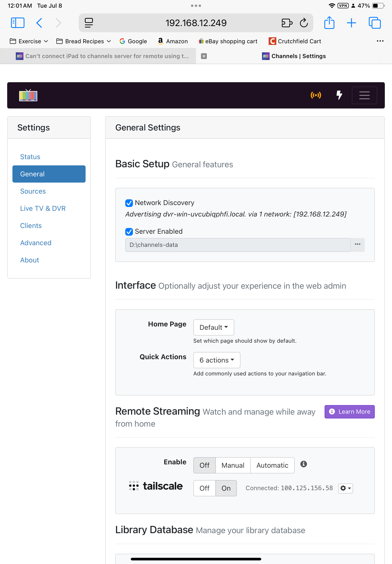Click the Channels TV logo icon
Image resolution: width=392 pixels, height=564 pixels.
(x=28, y=96)
